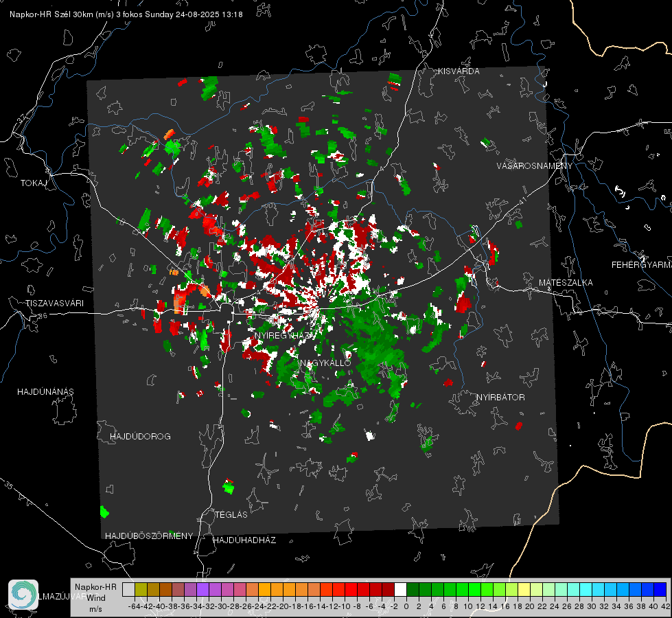The image size is (672, 618).
Task: Pick the white legend swatch before 0
Action: click(x=400, y=590)
